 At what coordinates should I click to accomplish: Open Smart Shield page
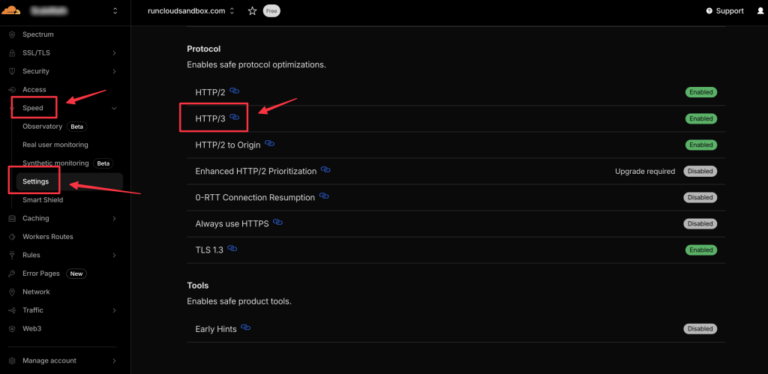(x=43, y=200)
